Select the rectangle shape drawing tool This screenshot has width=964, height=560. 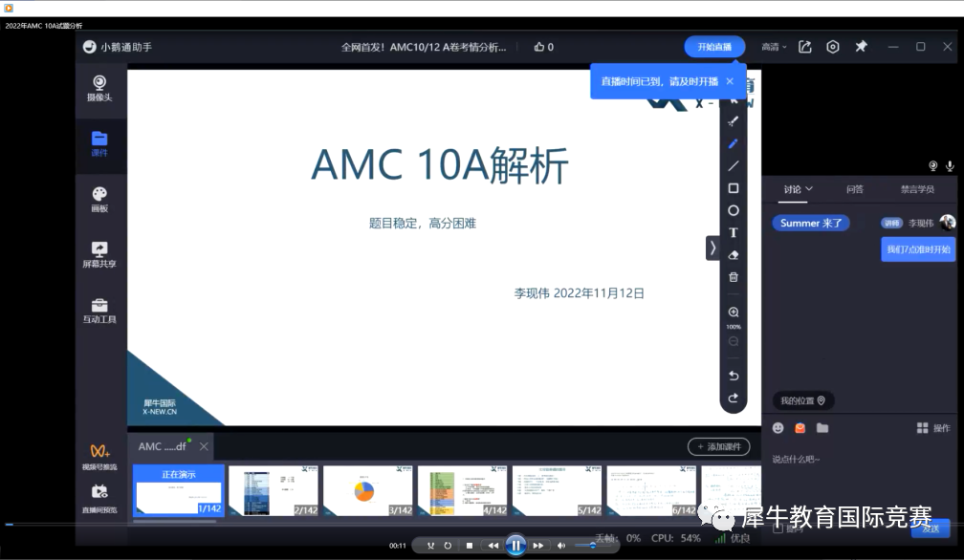[734, 188]
